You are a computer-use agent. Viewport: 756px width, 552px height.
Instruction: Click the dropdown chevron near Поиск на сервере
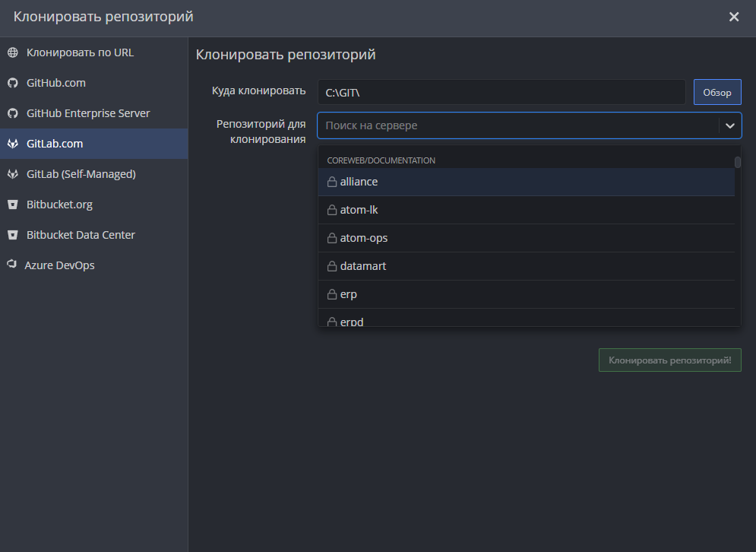click(730, 125)
